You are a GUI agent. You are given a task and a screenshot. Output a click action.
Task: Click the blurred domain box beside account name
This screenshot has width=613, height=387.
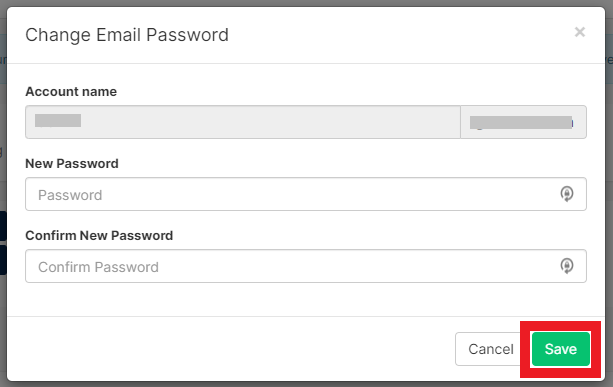point(523,122)
